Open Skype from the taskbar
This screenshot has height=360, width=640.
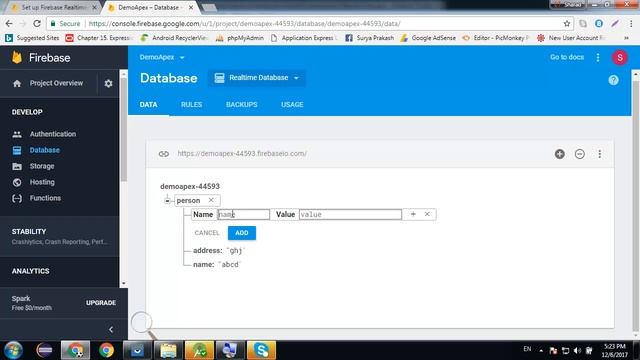pyautogui.click(x=261, y=350)
